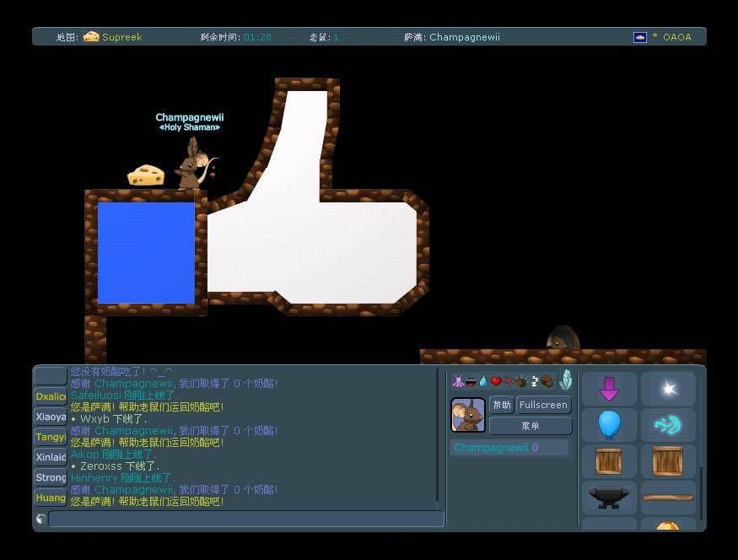738x560 pixels.
Task: Click shaman name Champagnewii in top bar
Action: click(x=465, y=37)
